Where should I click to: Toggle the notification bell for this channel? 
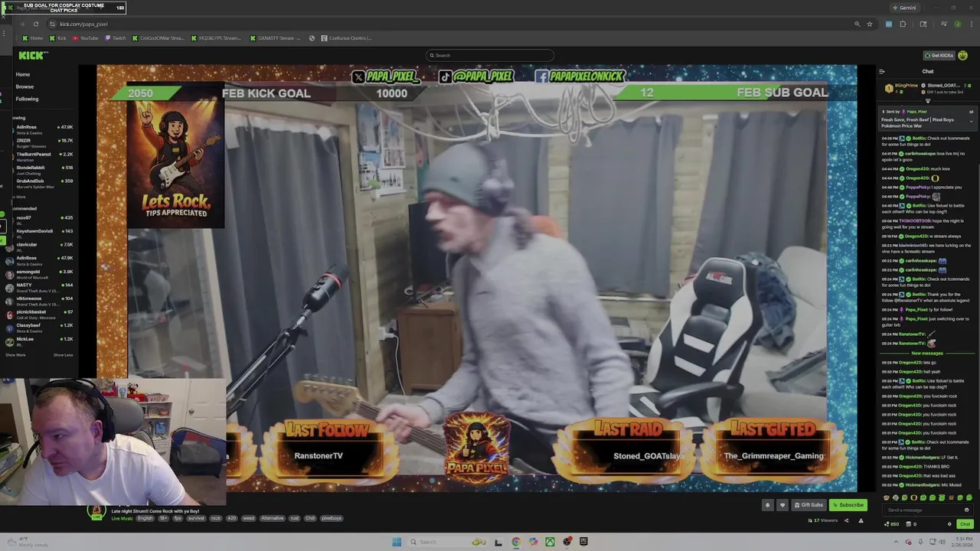pyautogui.click(x=767, y=505)
